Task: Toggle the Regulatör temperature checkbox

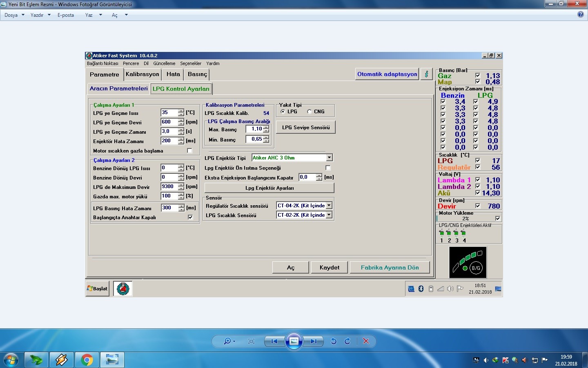Action: coord(478,167)
